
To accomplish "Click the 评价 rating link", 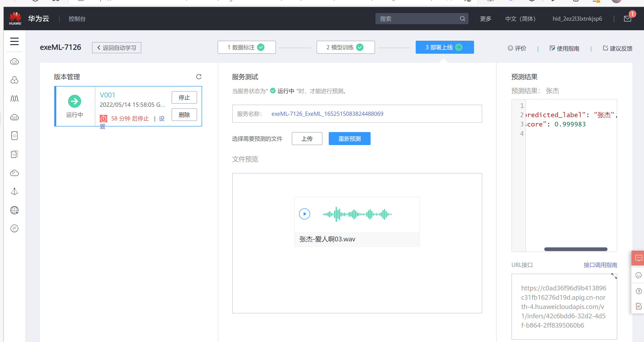I will [x=517, y=48].
